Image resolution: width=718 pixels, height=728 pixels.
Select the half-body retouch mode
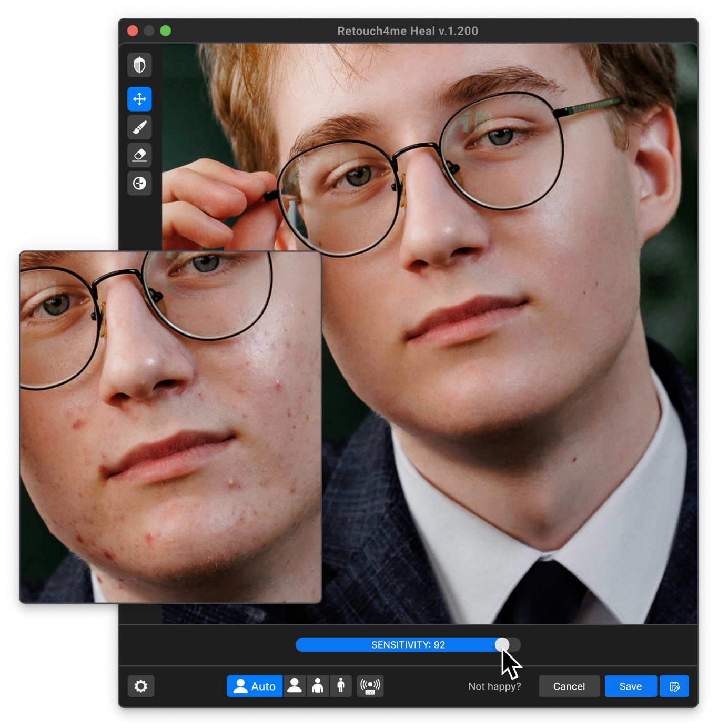318,686
